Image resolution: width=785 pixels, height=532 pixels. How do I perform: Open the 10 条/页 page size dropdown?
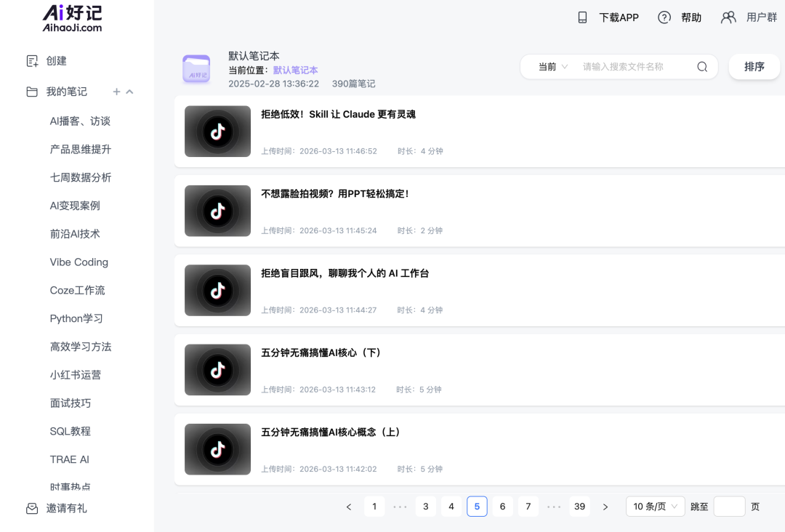(x=656, y=507)
